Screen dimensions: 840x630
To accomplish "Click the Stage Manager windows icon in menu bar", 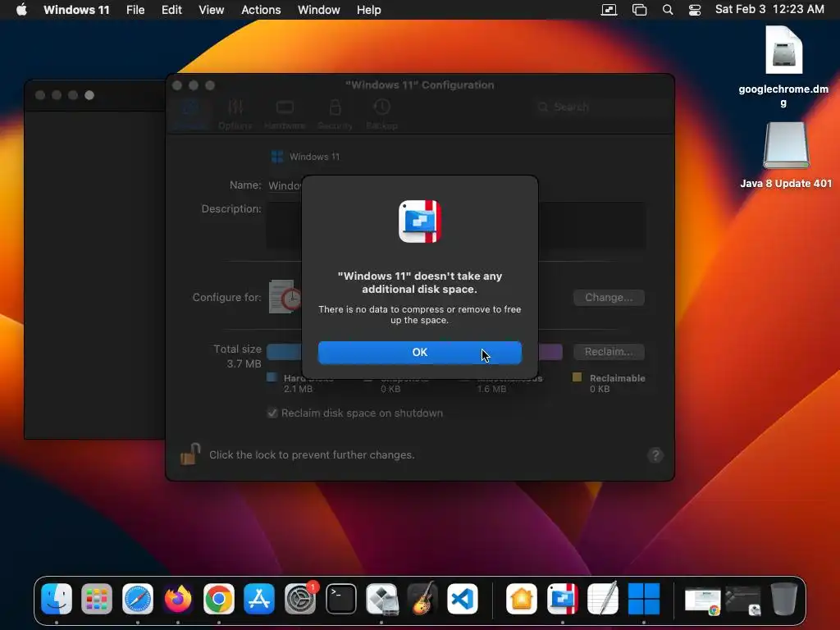I will tap(639, 10).
